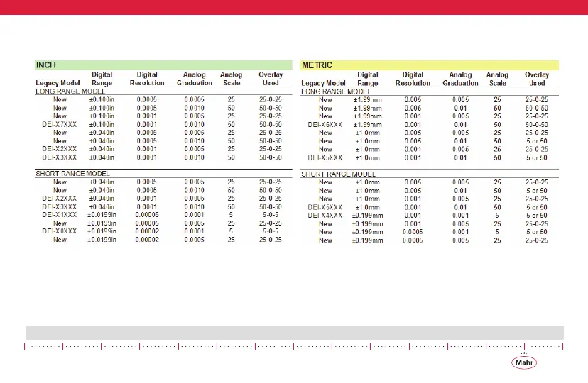Click Analog Graduation header in INCH table
The width and height of the screenshot is (588, 383).
195,79
